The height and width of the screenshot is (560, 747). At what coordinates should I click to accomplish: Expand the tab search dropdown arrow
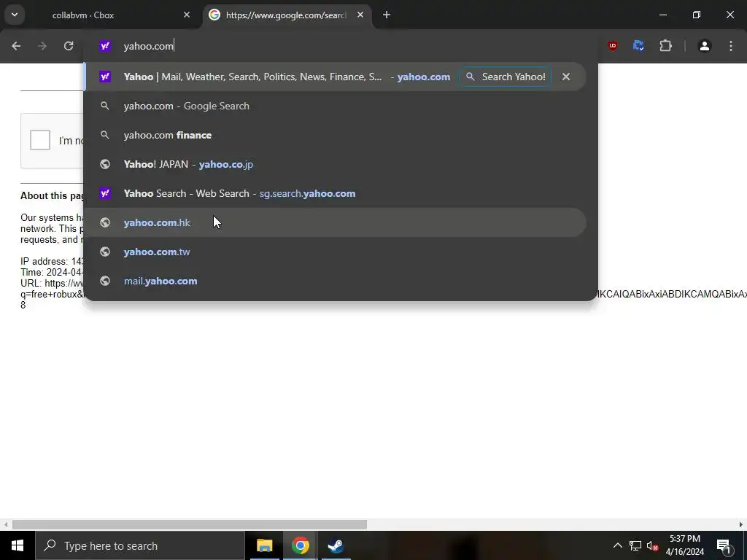click(x=15, y=15)
